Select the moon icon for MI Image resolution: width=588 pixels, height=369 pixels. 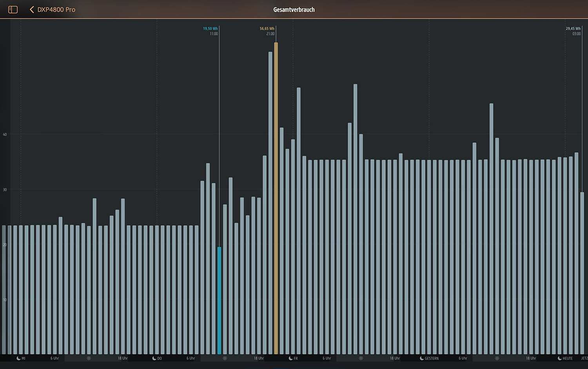18,358
